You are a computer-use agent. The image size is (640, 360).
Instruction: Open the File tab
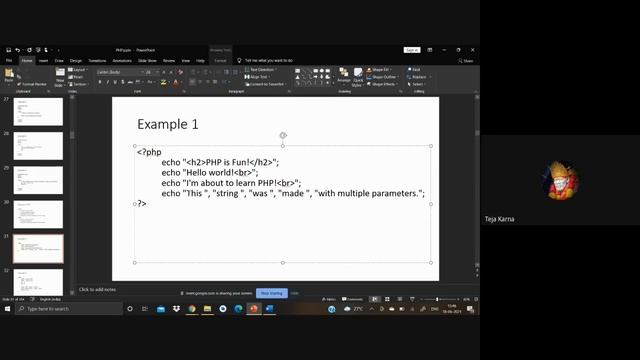pos(9,60)
